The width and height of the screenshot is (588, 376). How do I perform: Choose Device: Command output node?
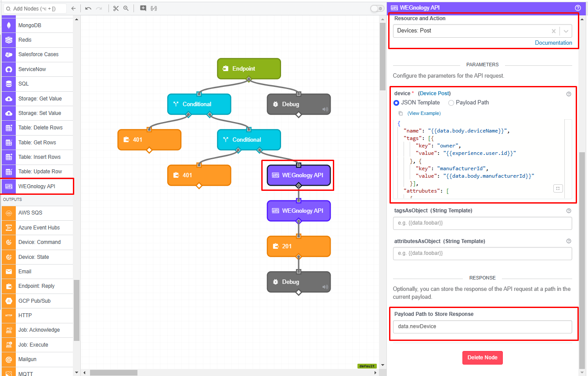pos(37,242)
